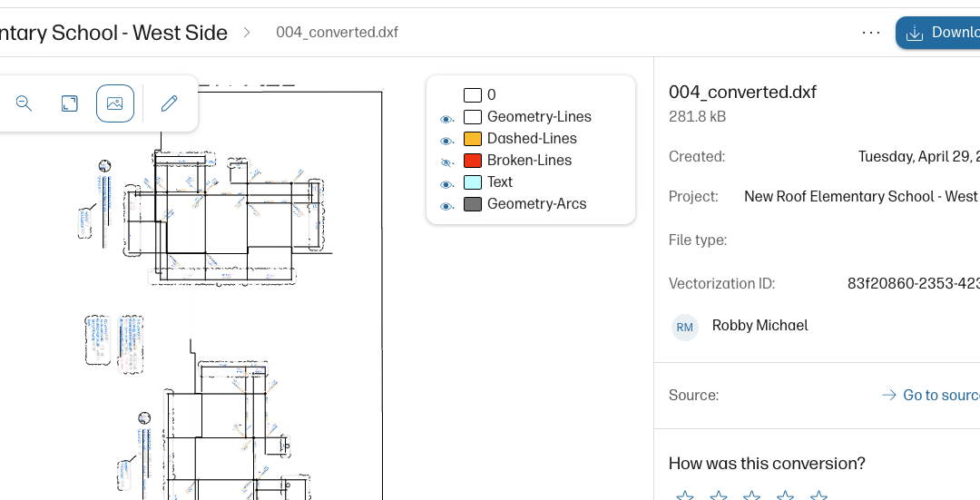This screenshot has width=980, height=500.
Task: Click the orange Dashed-Lines color swatch
Action: point(473,139)
